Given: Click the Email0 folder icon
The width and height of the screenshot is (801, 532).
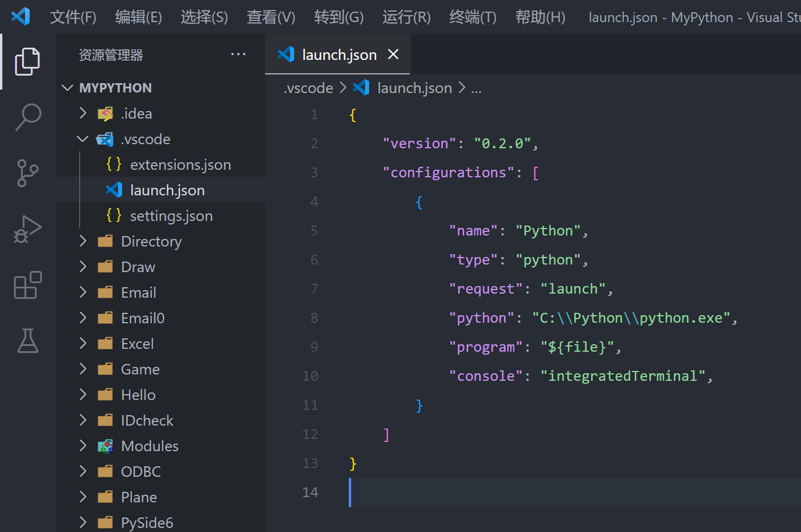Looking at the screenshot, I should 105,318.
